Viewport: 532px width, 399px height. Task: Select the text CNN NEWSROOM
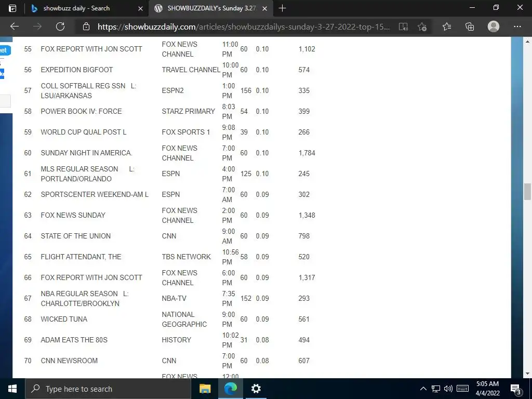(x=69, y=361)
